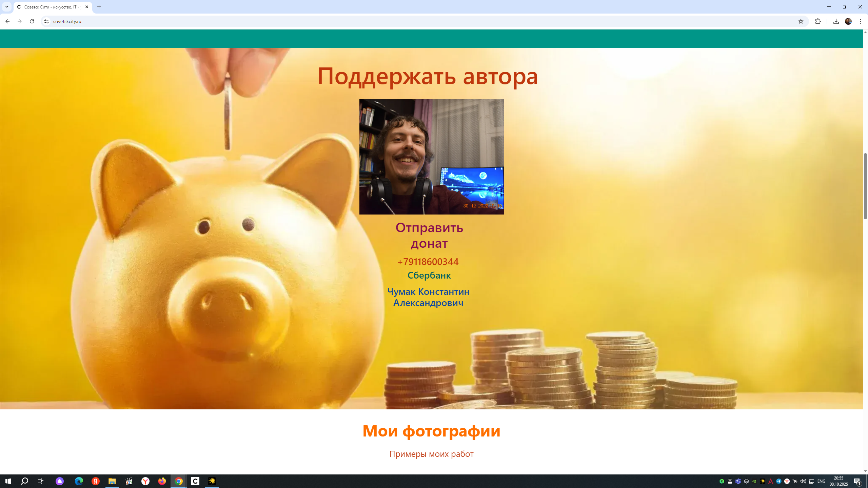Click the airplane mode tray icon
Image resolution: width=868 pixels, height=488 pixels.
pos(795,481)
